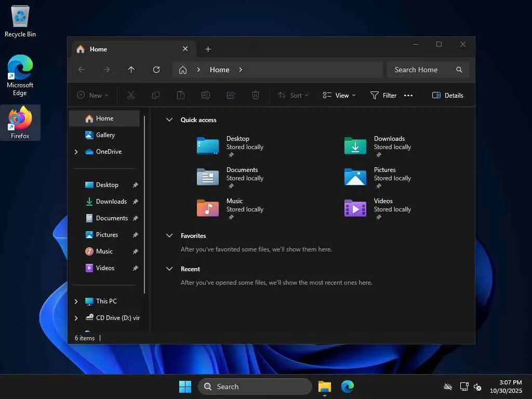Collapse the Quick access section
This screenshot has width=532, height=399.
point(169,120)
